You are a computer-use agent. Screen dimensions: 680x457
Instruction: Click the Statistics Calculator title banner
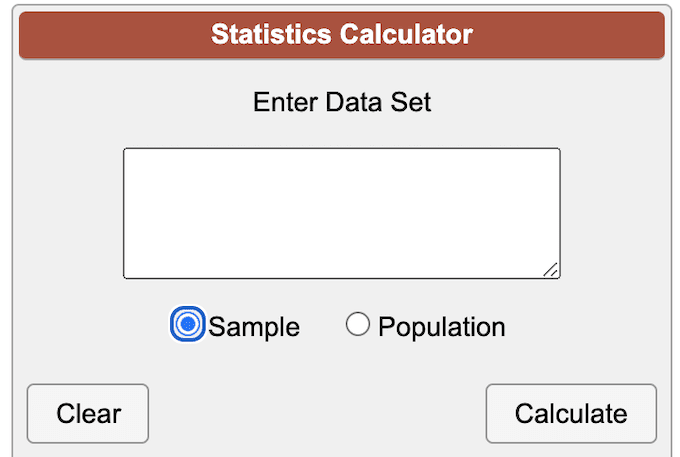tap(342, 35)
